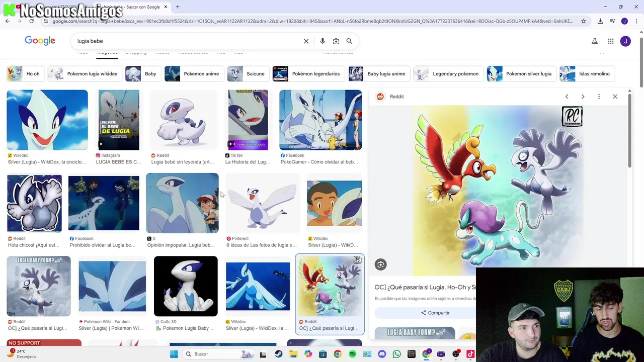Screen dimensions: 644x362
Task: Open Discord from the taskbar
Action: [382, 354]
